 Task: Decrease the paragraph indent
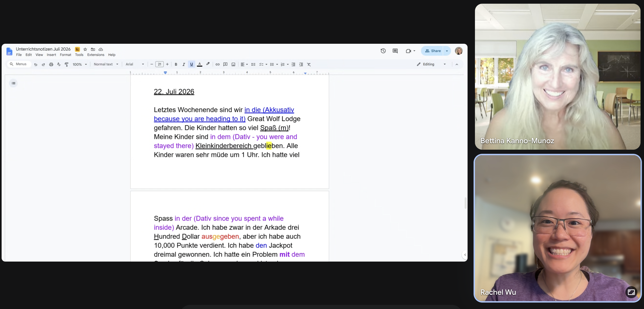pos(293,64)
